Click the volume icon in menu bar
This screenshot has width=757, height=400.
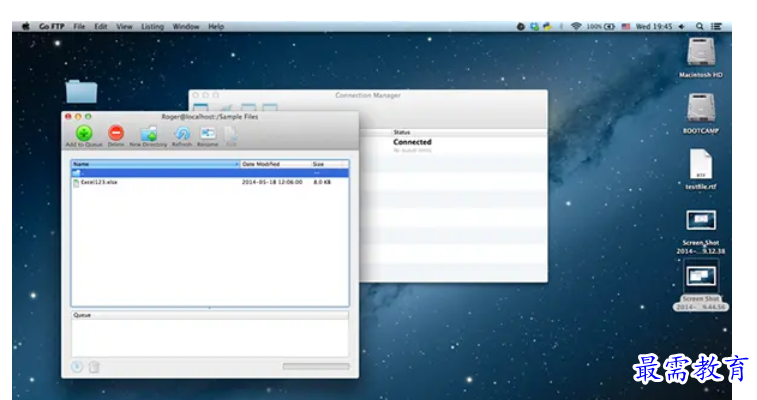(682, 27)
